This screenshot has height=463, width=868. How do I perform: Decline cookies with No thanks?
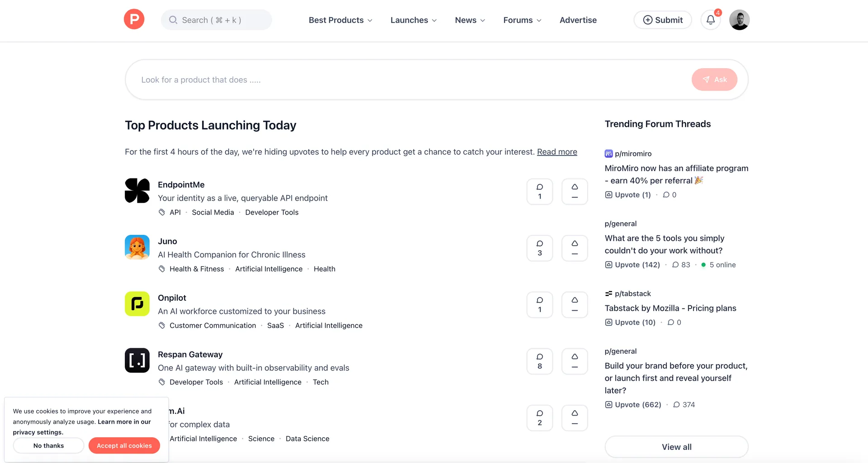point(49,445)
